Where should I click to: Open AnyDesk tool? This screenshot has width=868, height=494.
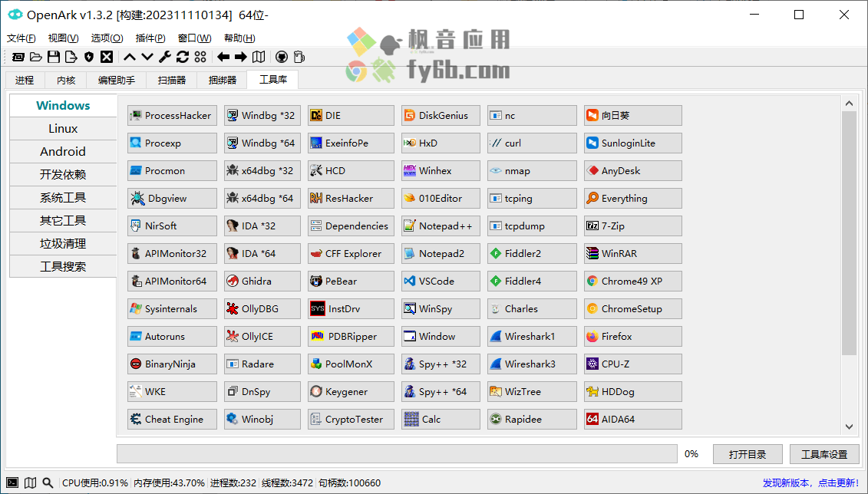[x=632, y=171]
